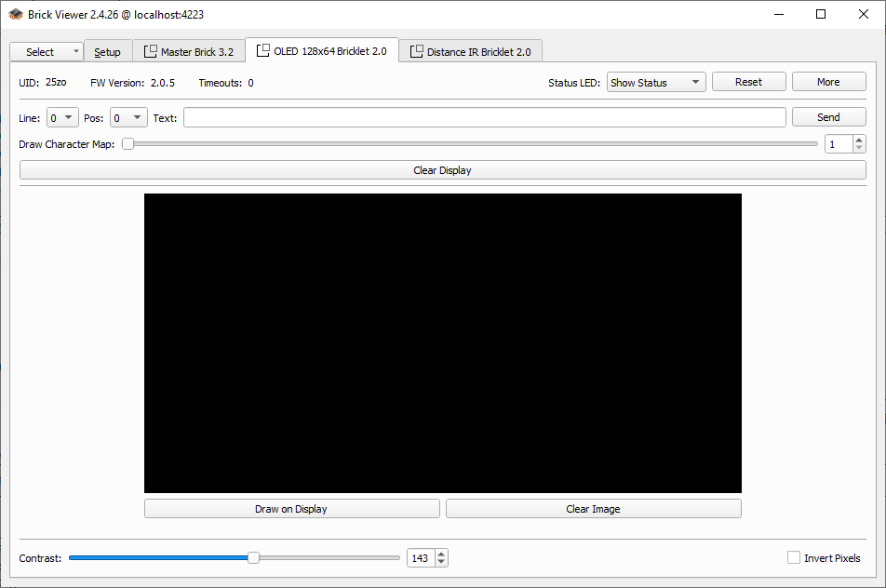Open the Status LED dropdown
The height and width of the screenshot is (588, 886).
656,82
